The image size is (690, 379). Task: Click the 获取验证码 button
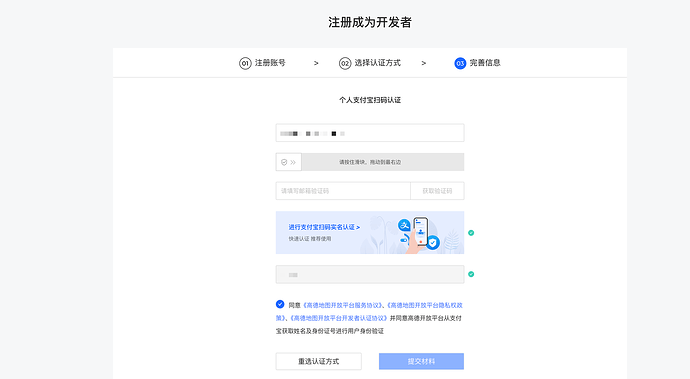tap(437, 191)
